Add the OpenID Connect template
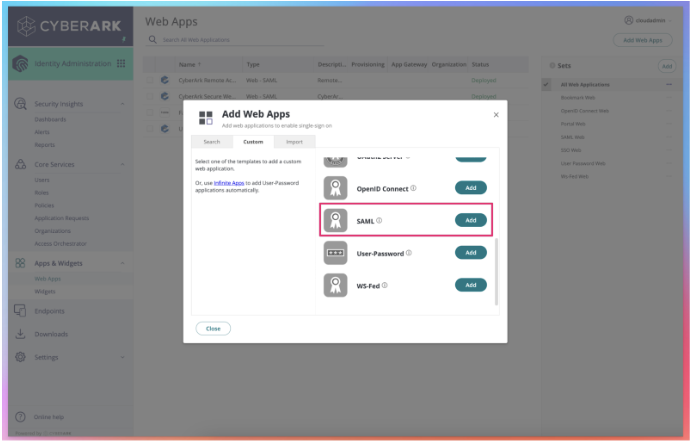The height and width of the screenshot is (444, 692). coord(471,188)
